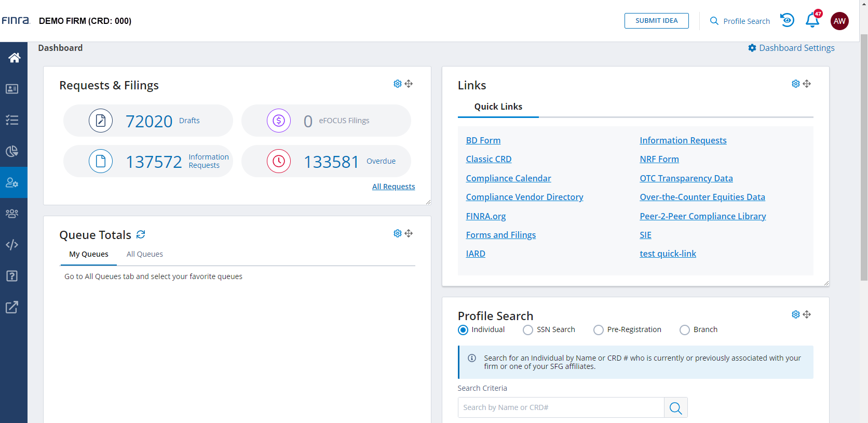Select the Pre-Registration radio option
The width and height of the screenshot is (868, 423).
point(599,330)
